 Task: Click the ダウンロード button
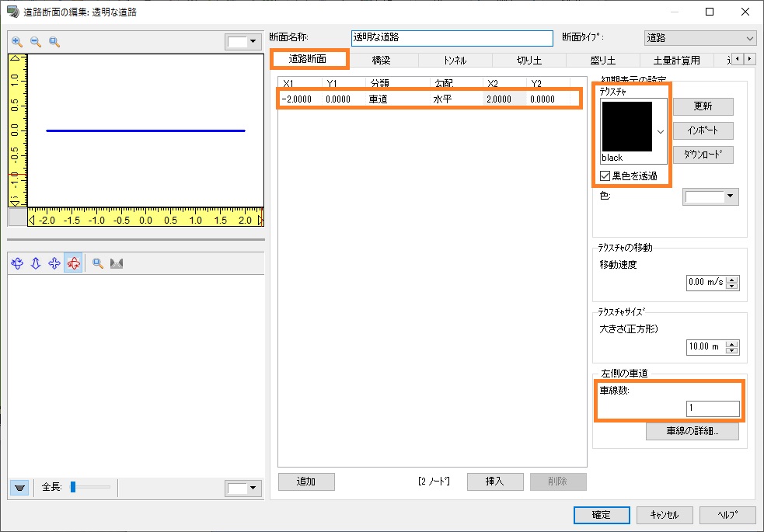(x=703, y=155)
